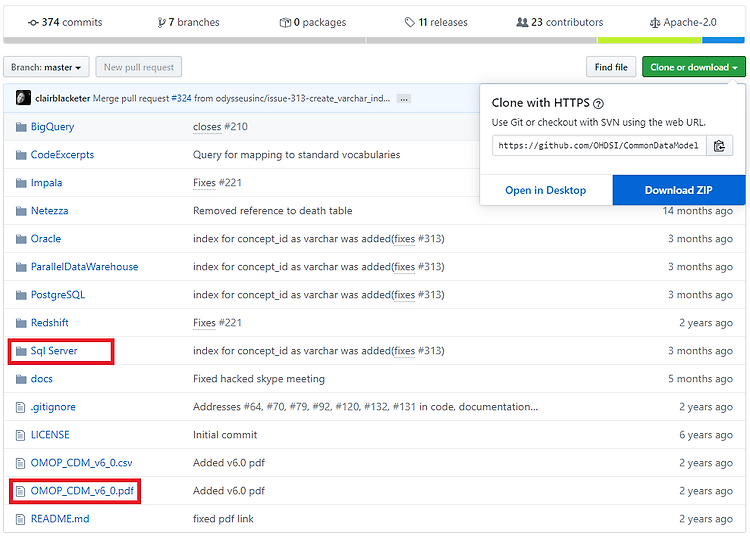Click the Impala folder icon

(21, 183)
